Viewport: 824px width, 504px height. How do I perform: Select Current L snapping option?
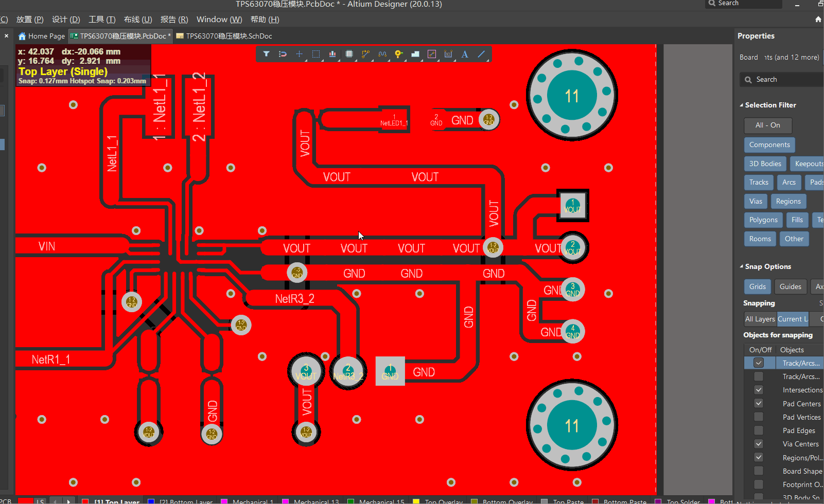[793, 319]
